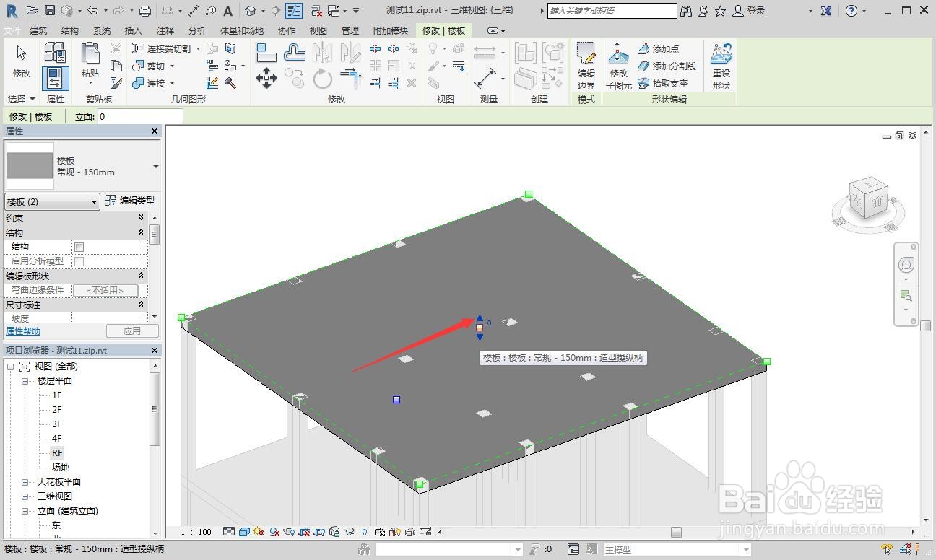
Task: Click Add Point (添加点)
Action: (x=658, y=48)
